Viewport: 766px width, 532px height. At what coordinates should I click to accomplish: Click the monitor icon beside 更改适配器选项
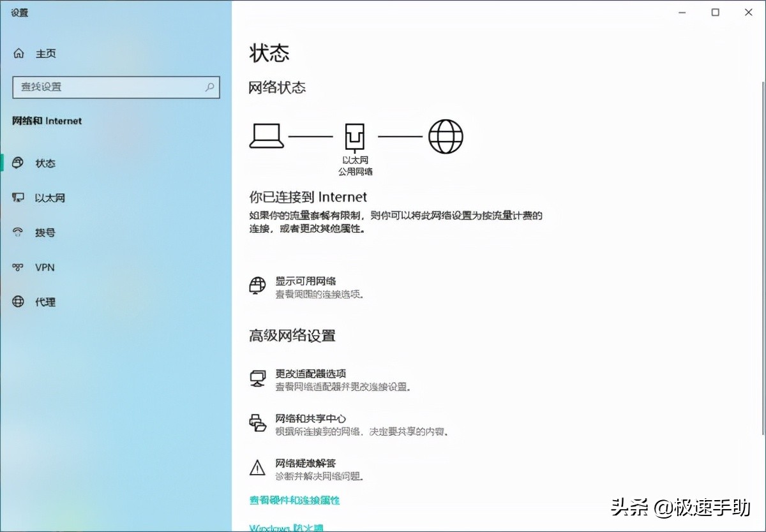tap(257, 379)
